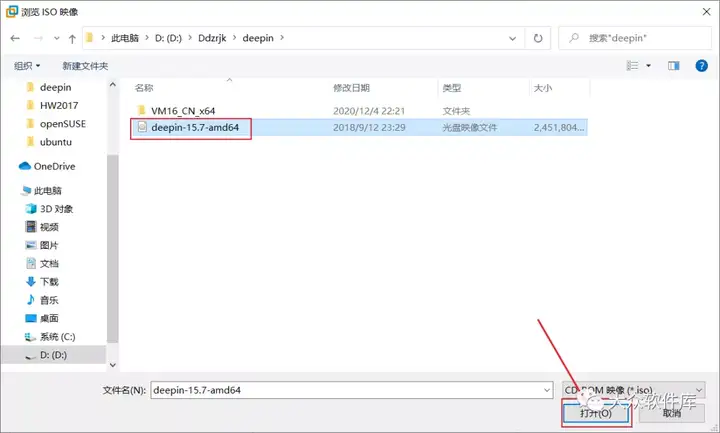Click 下载 blue arrow icon
Viewport: 720px width, 433px height.
[x=31, y=281]
